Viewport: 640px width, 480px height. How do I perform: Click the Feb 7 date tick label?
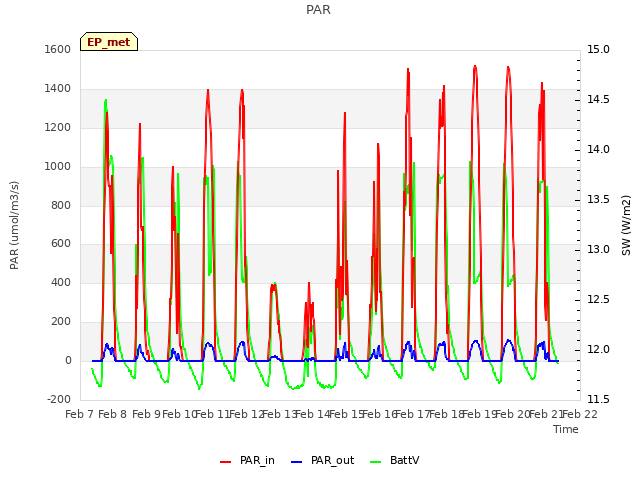79,415
